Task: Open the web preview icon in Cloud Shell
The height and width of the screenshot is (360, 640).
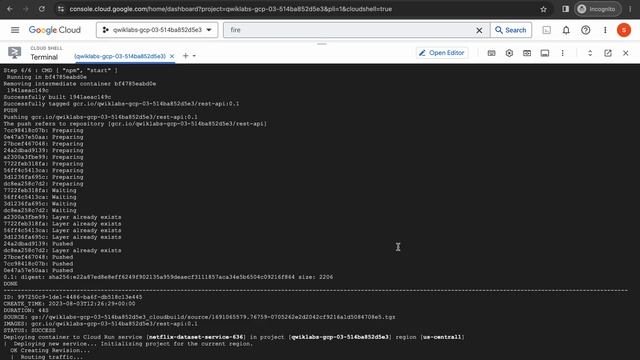Action: tap(527, 53)
